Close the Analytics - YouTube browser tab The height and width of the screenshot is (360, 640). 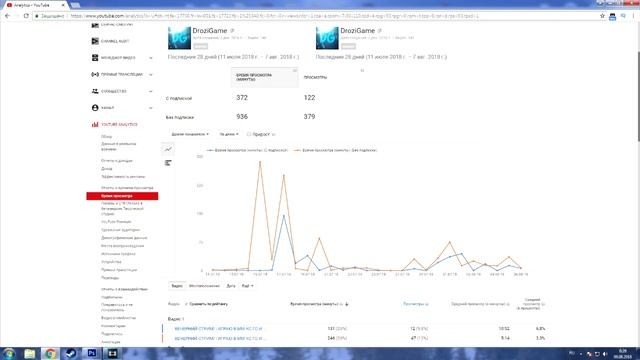(x=63, y=5)
